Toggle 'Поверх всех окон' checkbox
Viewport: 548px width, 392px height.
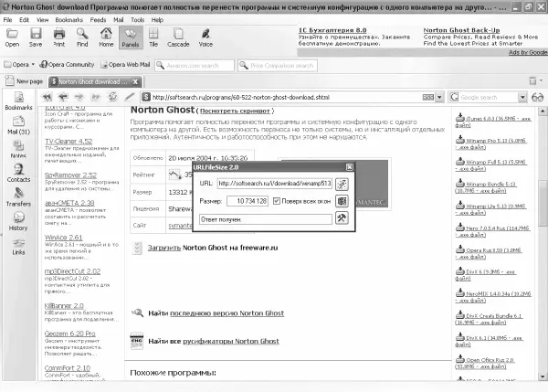(277, 201)
